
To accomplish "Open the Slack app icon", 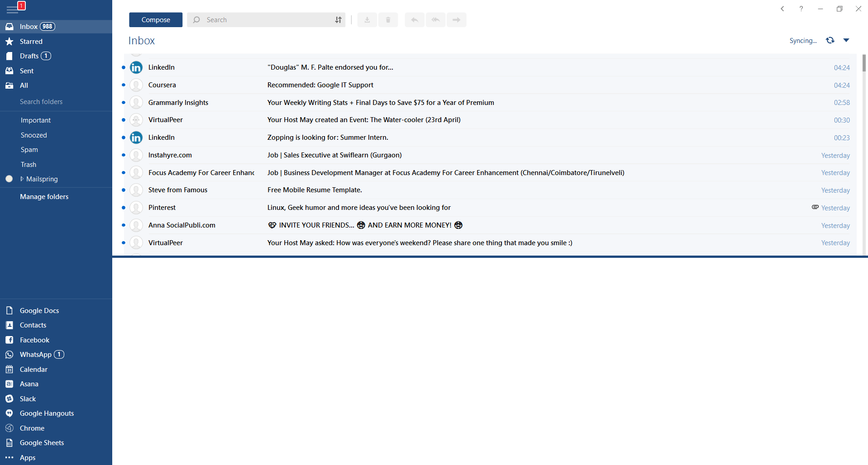I will pos(10,399).
